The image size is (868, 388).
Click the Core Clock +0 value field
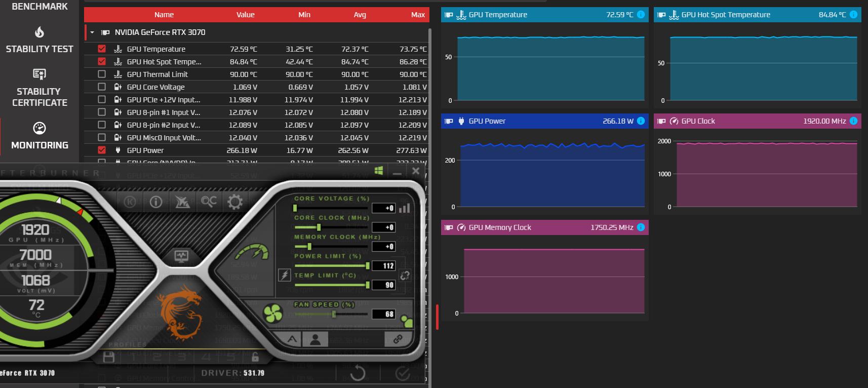click(383, 227)
